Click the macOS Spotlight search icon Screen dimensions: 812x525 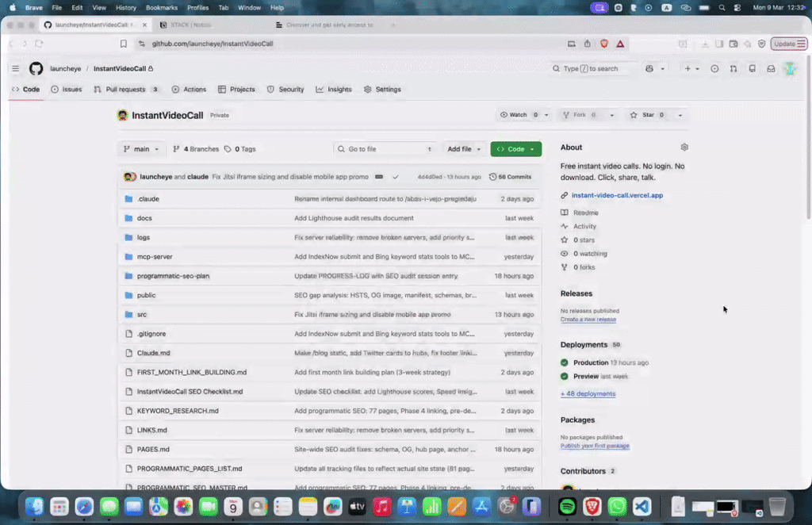[x=722, y=8]
